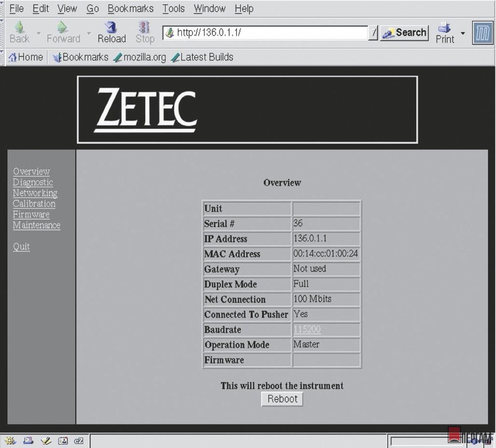The height and width of the screenshot is (448, 496).
Task: Click the MAC address value 00:14:cc:01:00:24
Action: click(326, 253)
